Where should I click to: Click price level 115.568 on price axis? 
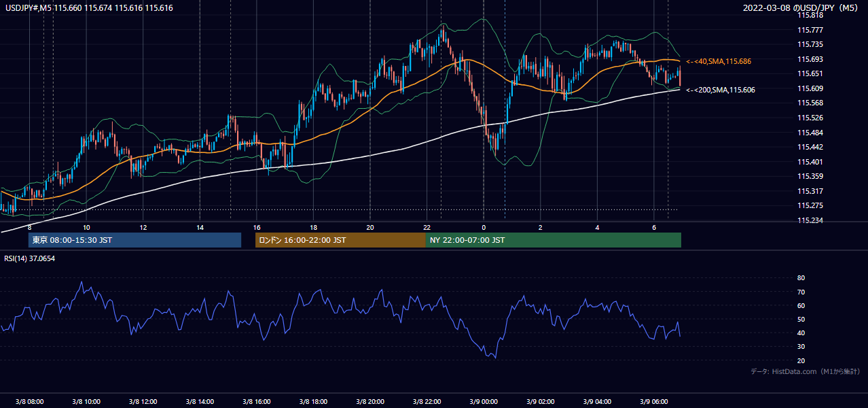click(x=809, y=103)
